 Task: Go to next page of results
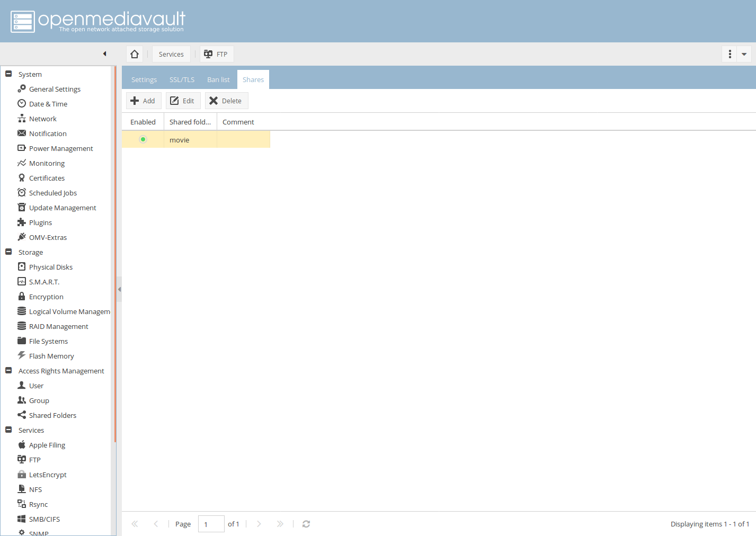[x=259, y=524]
